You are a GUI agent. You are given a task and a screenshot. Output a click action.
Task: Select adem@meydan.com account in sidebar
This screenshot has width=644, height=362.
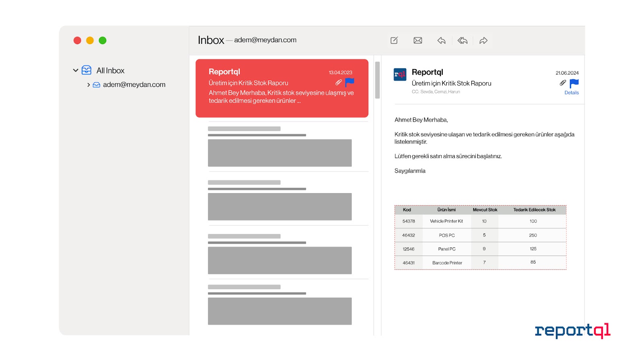coord(134,84)
